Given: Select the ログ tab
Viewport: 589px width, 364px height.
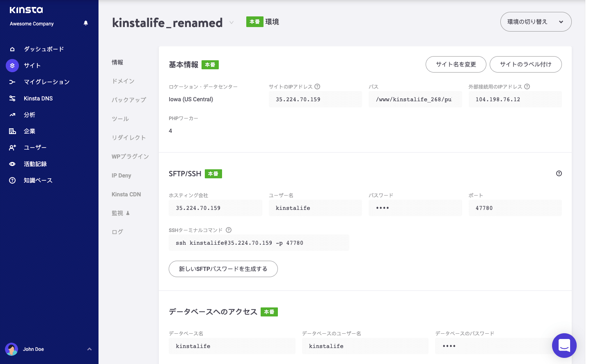Looking at the screenshot, I should pos(117,232).
